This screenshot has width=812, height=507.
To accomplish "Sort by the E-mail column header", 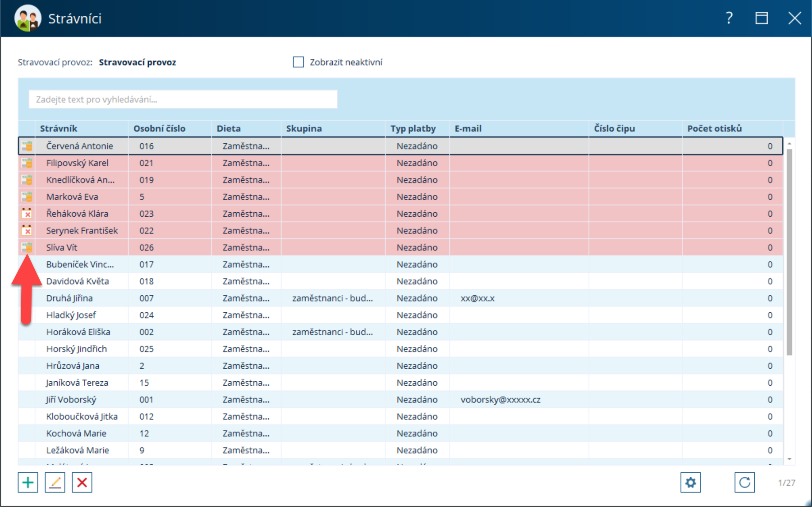I will [519, 128].
